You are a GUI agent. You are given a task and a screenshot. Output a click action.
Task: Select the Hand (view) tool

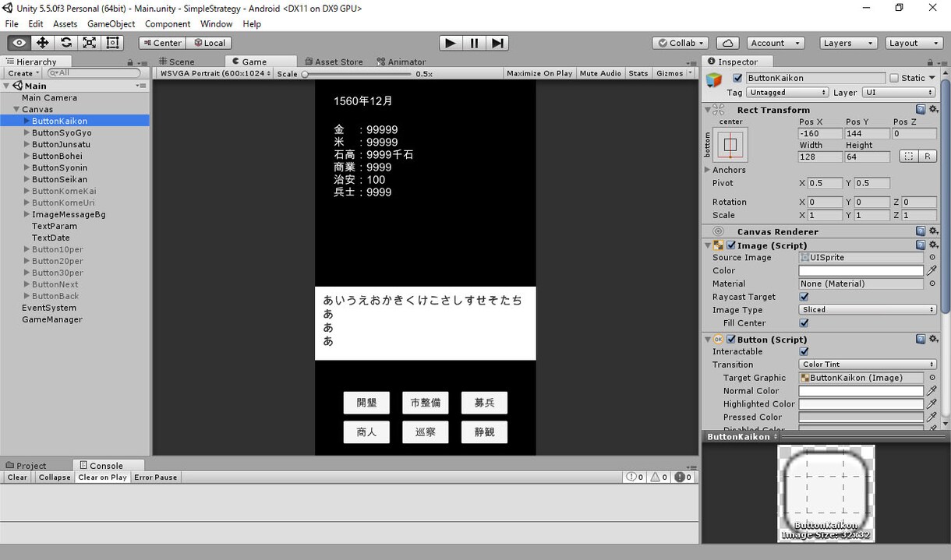pyautogui.click(x=19, y=43)
